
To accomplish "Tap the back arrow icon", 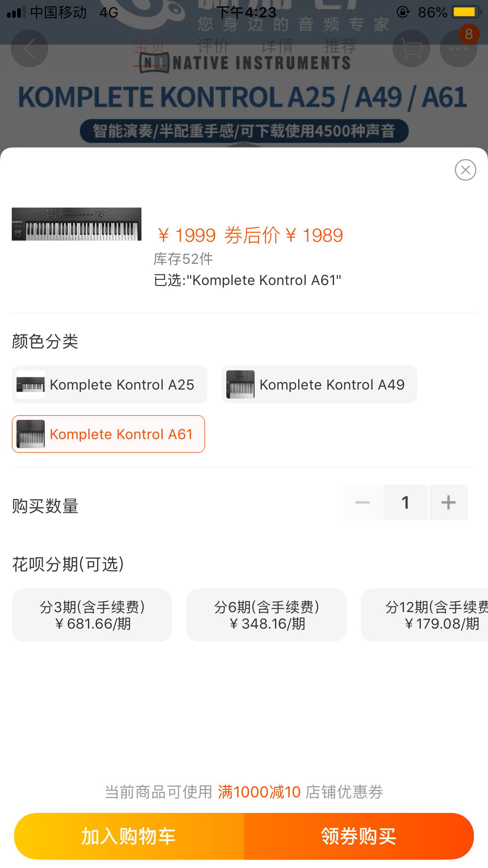I will click(x=29, y=49).
